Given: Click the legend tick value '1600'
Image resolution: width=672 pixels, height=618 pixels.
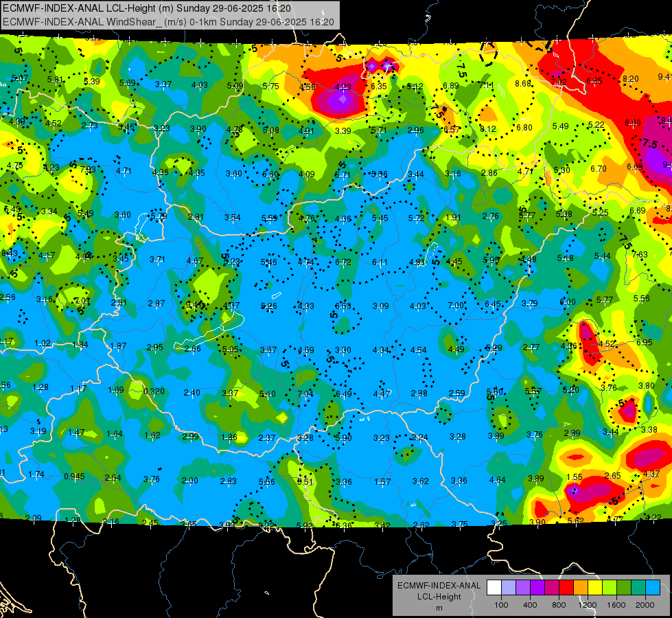Looking at the screenshot, I should click(616, 605).
